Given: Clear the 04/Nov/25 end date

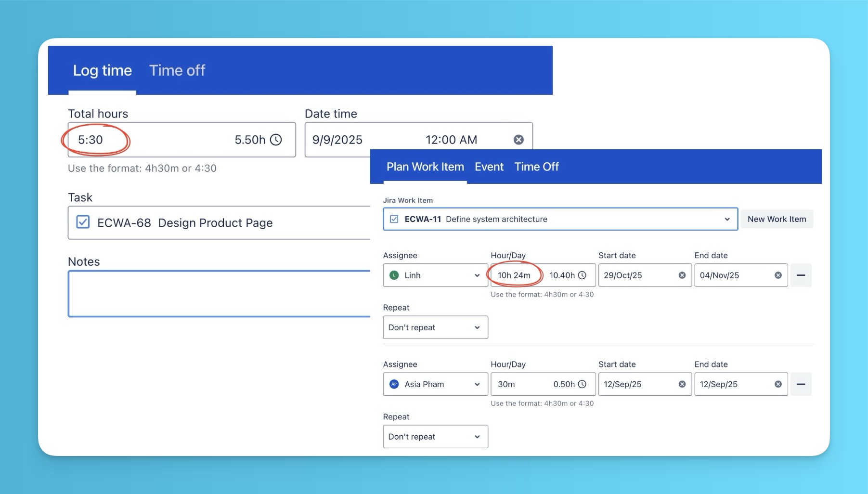Looking at the screenshot, I should coord(778,275).
